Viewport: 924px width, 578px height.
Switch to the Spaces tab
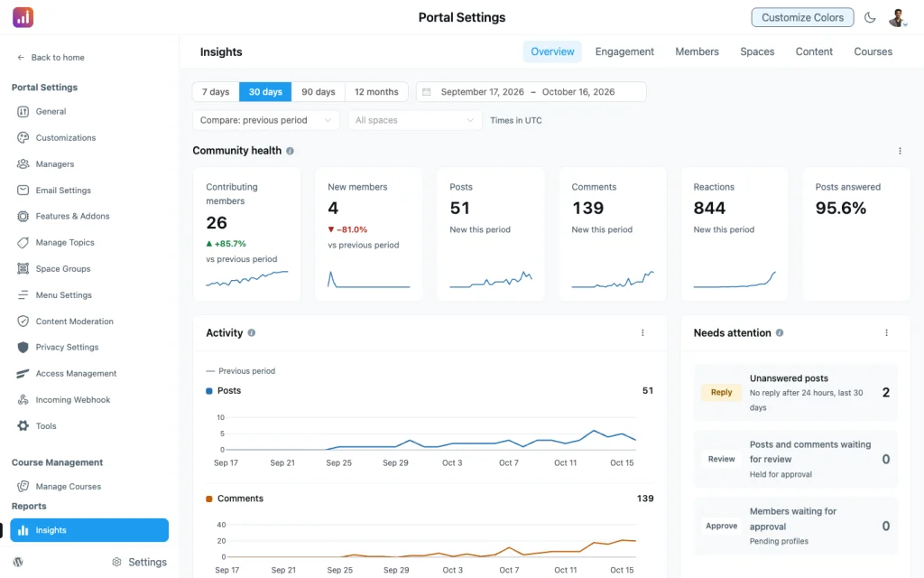click(x=757, y=51)
